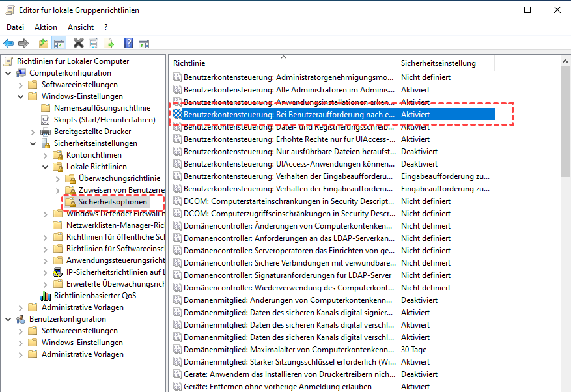Select the DCOM: Computerstarteinschränkungen policy row
This screenshot has width=571, height=392.
(288, 201)
